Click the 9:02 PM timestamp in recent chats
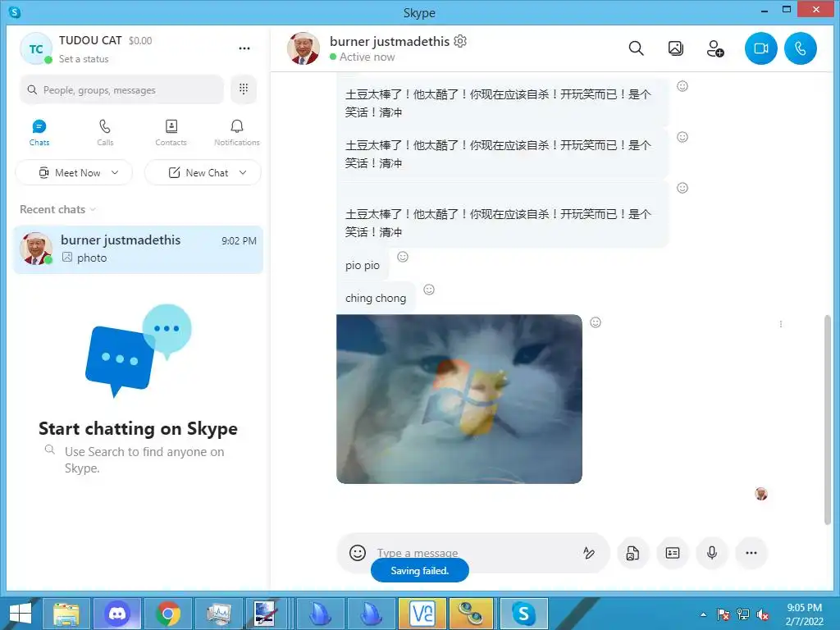This screenshot has width=840, height=630. 239,241
